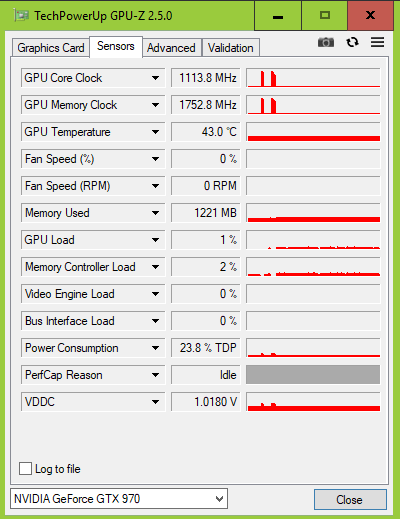400x519 pixels.
Task: Open the Advanced tab
Action: click(171, 48)
